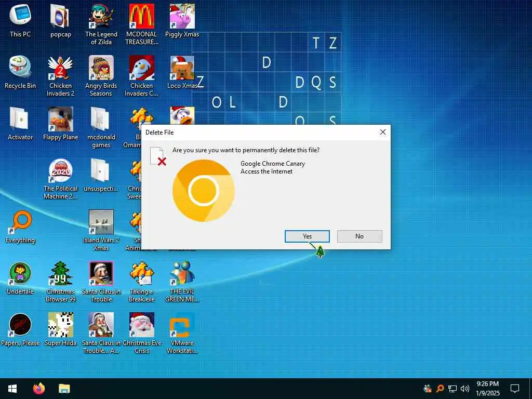Select the Island Wars 2 Xmas shortcut
This screenshot has height=399, width=532.
tap(101, 231)
